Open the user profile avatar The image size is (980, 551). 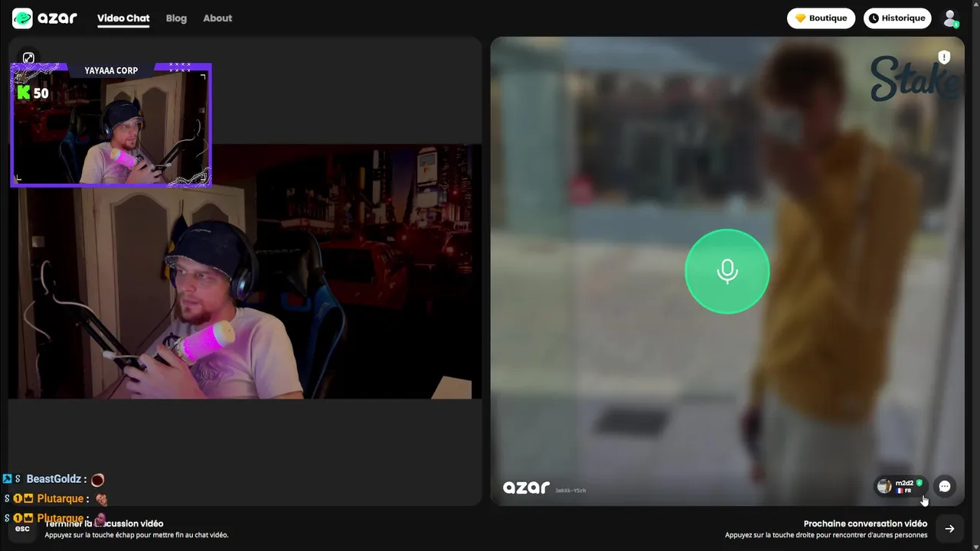pos(950,18)
